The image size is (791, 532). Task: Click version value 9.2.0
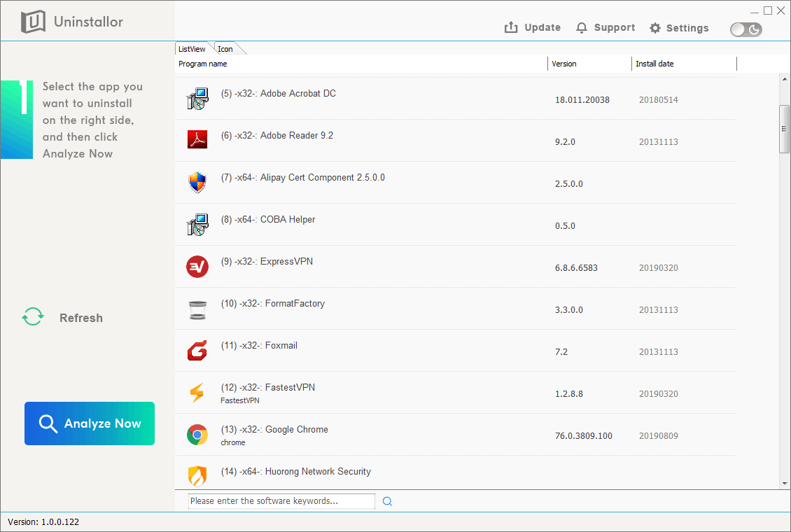[x=565, y=142]
